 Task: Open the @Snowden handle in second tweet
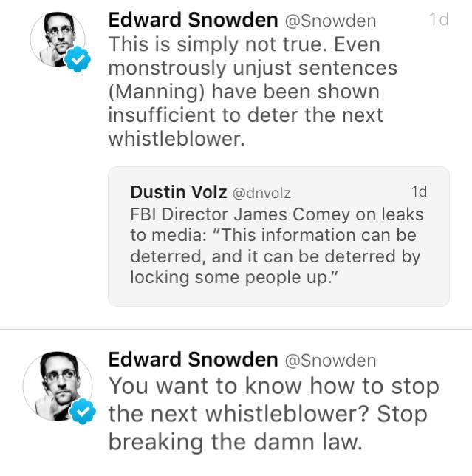coord(330,361)
